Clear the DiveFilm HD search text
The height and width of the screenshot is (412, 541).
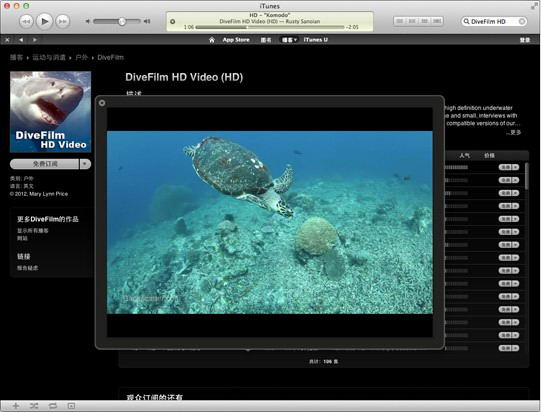[x=522, y=21]
